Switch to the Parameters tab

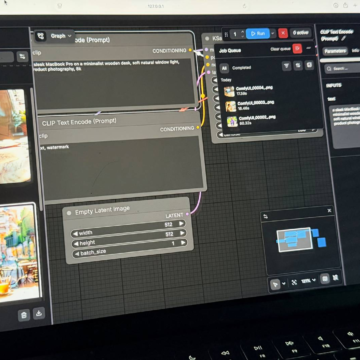335,51
